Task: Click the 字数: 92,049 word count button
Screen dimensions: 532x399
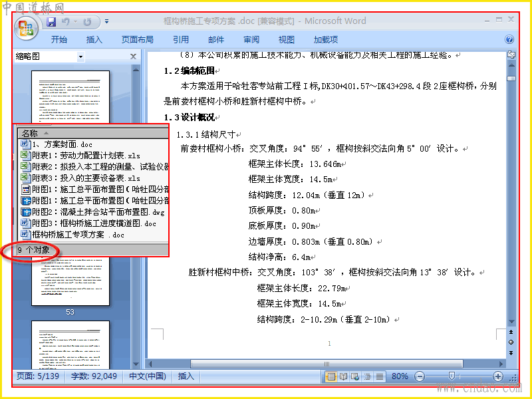Action: [x=94, y=376]
